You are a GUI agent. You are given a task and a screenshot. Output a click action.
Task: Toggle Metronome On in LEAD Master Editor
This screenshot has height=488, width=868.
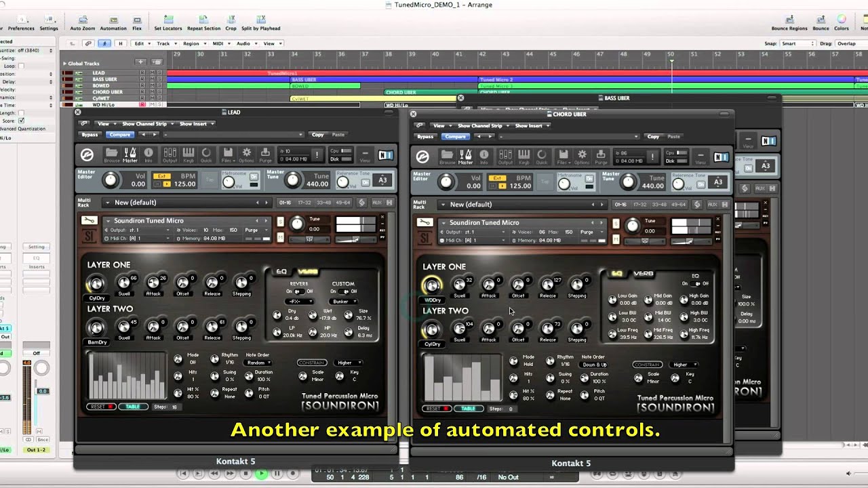(254, 178)
